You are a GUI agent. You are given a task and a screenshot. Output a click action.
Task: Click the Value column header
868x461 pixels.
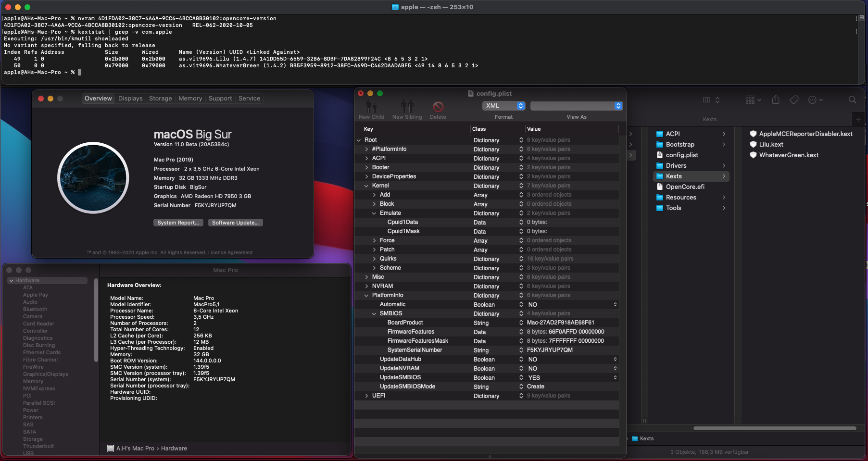[x=534, y=129]
